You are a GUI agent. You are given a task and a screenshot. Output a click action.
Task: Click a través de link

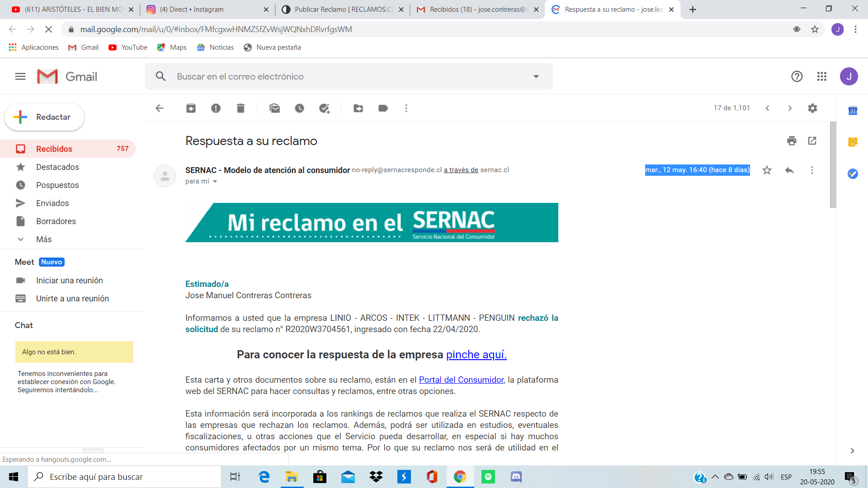(461, 170)
